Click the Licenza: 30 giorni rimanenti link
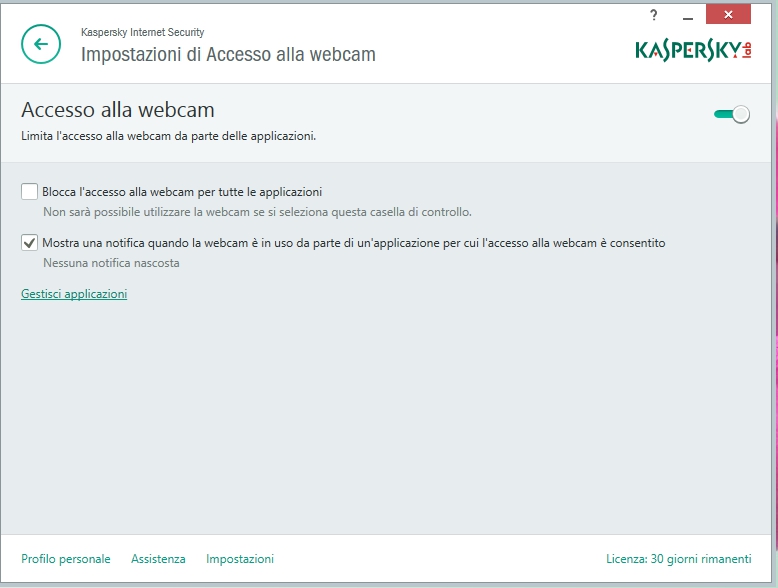This screenshot has width=778, height=588. click(677, 559)
